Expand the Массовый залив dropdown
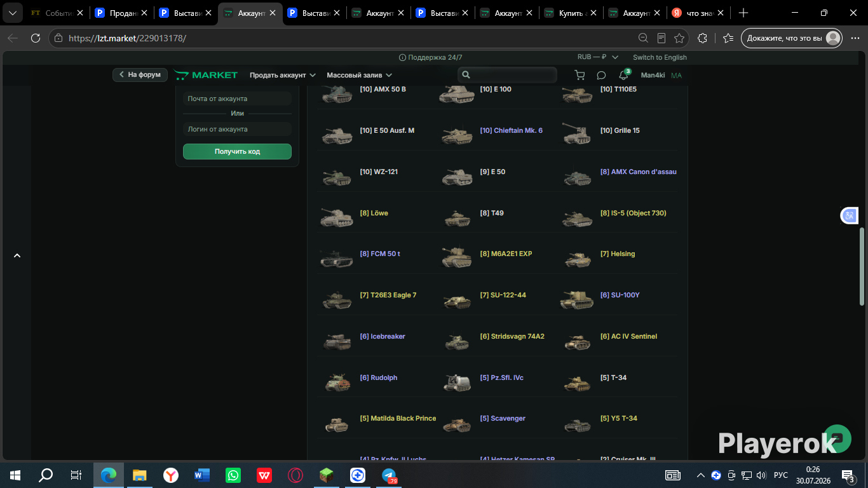The image size is (868, 488). [359, 75]
